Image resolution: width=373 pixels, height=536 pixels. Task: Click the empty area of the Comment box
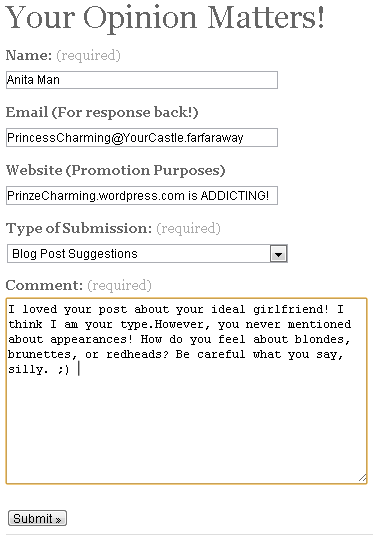click(x=186, y=427)
